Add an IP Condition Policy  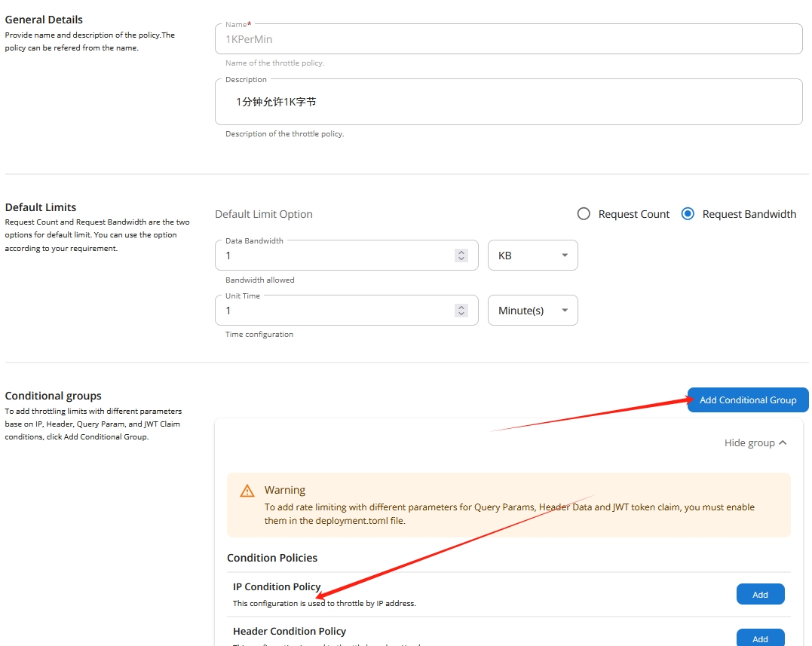pos(760,595)
